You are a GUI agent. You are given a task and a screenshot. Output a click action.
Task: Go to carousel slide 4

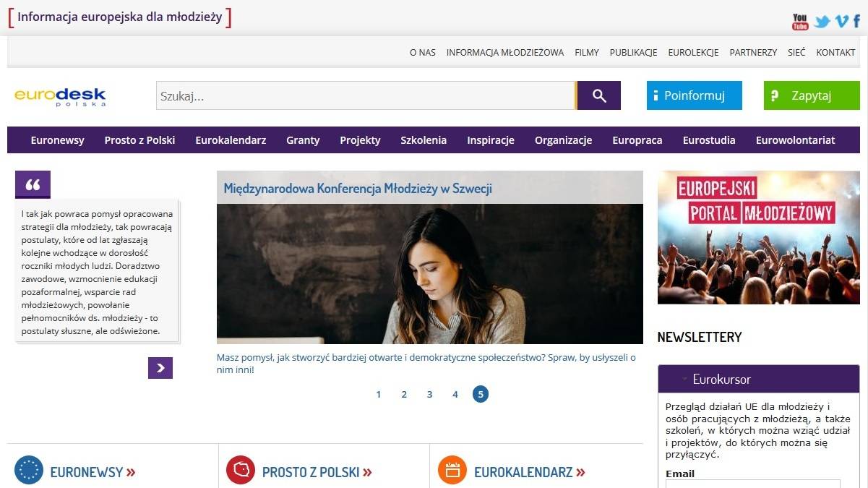coord(455,394)
